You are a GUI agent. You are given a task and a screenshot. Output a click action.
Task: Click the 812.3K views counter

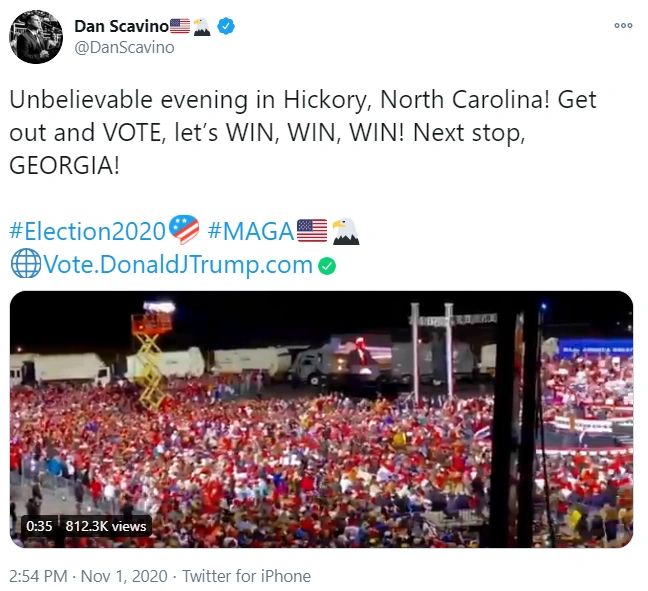click(x=106, y=526)
